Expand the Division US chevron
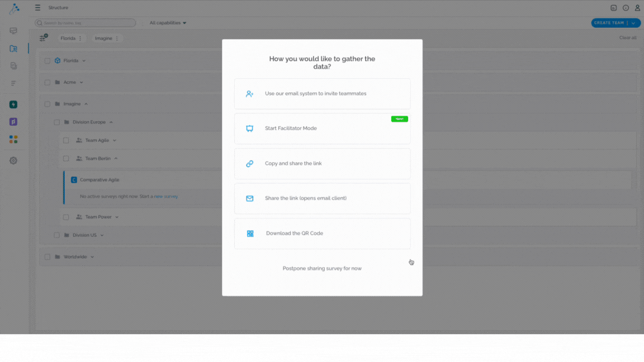The image size is (644, 362). pos(102,235)
